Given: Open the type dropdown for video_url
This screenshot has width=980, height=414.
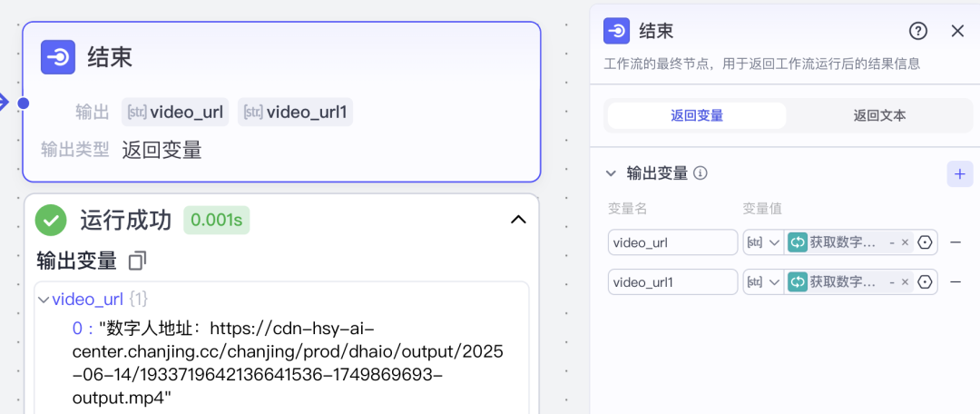Looking at the screenshot, I should coord(763,242).
